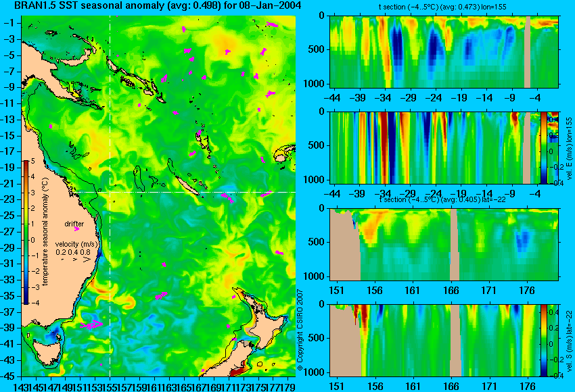
Task: Click the 'vel. S (m/s) lat=-22' vertical label
Action: (570, 341)
